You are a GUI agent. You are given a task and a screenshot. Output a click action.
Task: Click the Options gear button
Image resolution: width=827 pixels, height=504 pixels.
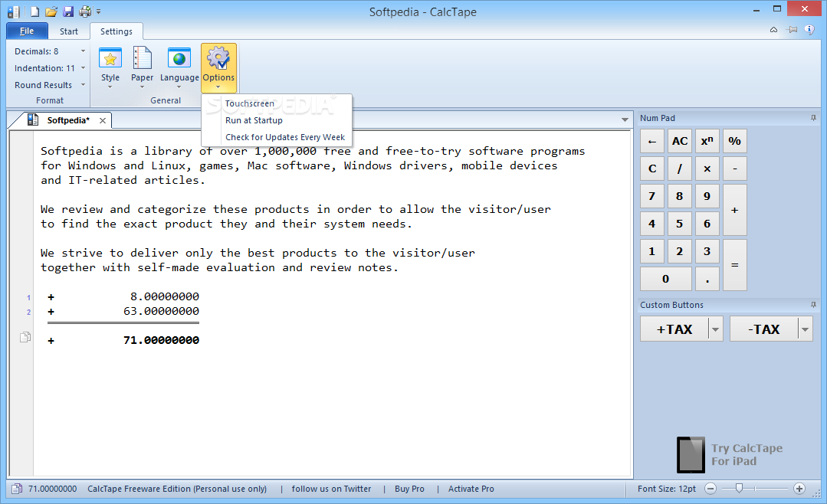coord(218,67)
